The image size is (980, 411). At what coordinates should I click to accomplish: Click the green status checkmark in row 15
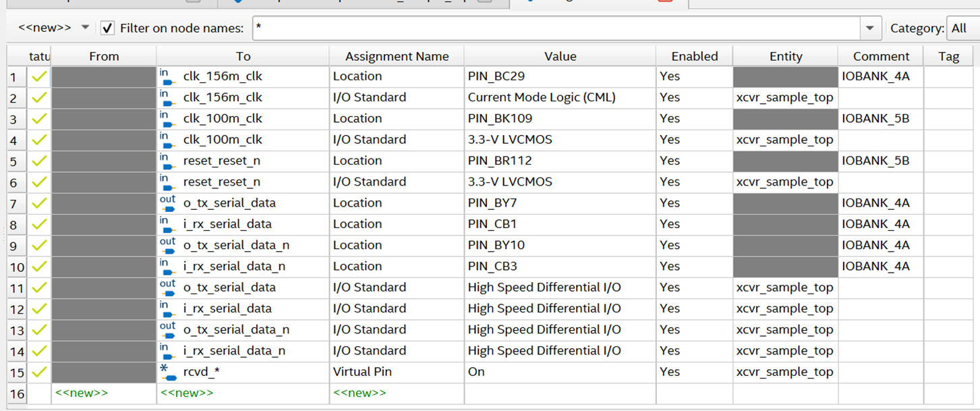pos(39,372)
